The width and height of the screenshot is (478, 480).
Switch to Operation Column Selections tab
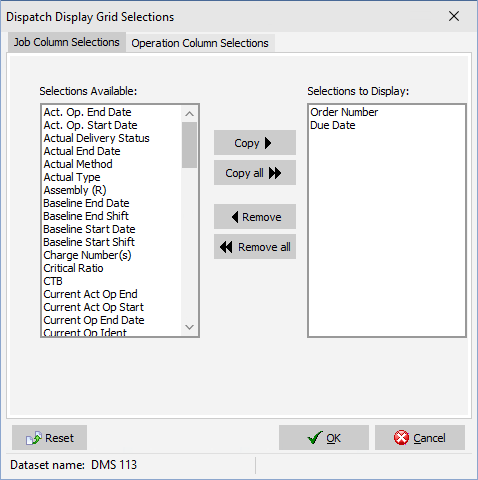(x=200, y=43)
